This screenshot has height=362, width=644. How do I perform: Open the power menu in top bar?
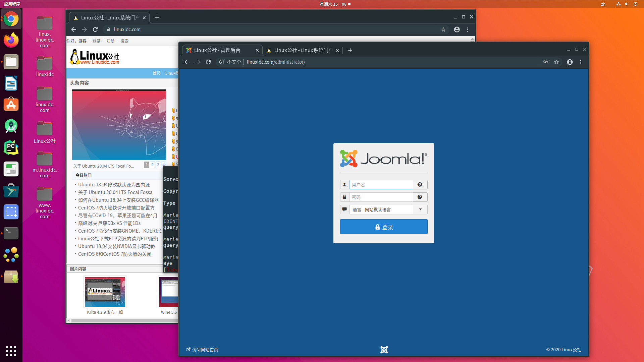(635, 4)
